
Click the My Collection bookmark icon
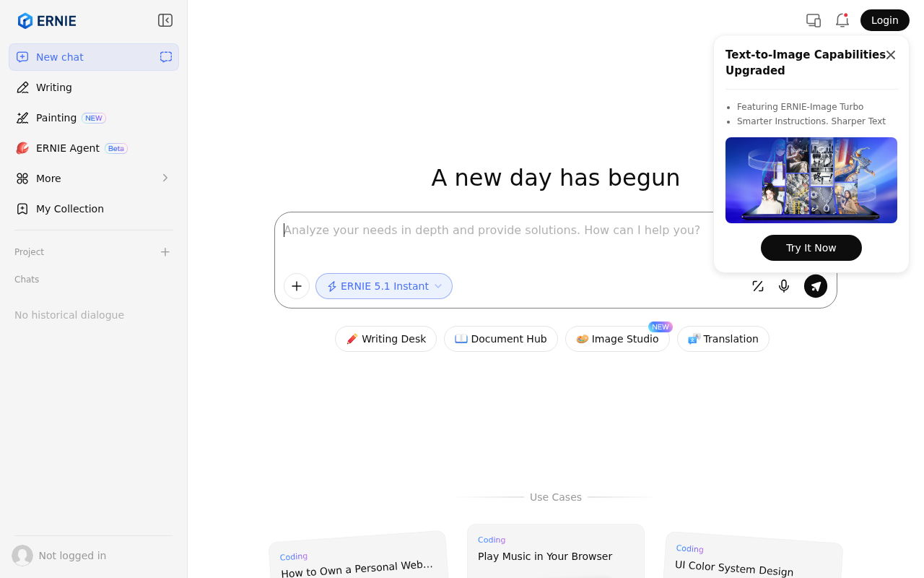click(x=22, y=209)
